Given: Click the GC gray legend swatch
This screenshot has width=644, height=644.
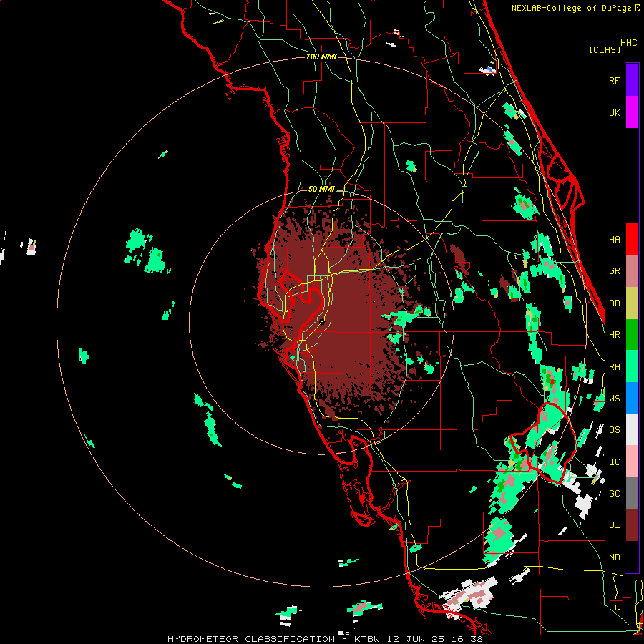Looking at the screenshot, I should pos(632,493).
